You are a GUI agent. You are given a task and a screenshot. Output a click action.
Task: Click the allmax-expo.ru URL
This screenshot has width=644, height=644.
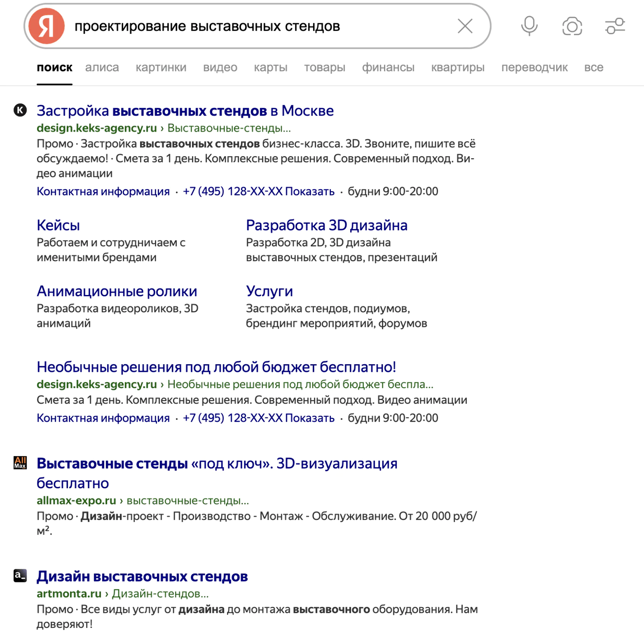coord(76,501)
